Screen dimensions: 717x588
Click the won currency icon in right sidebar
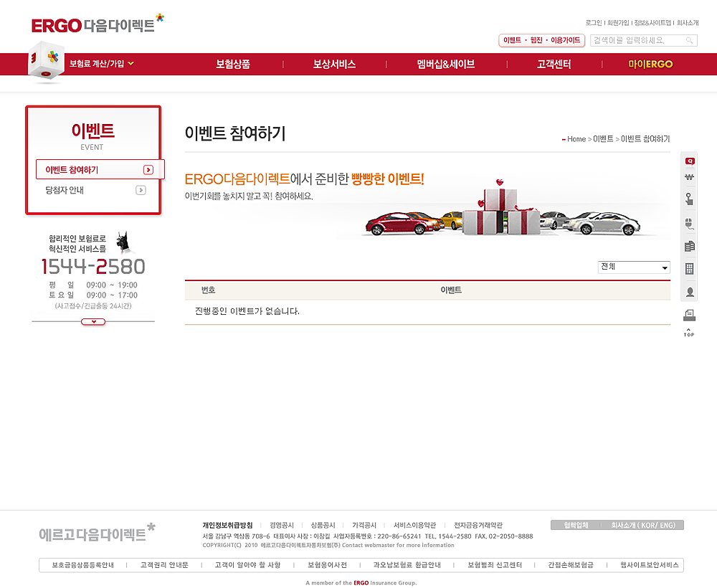(x=690, y=178)
